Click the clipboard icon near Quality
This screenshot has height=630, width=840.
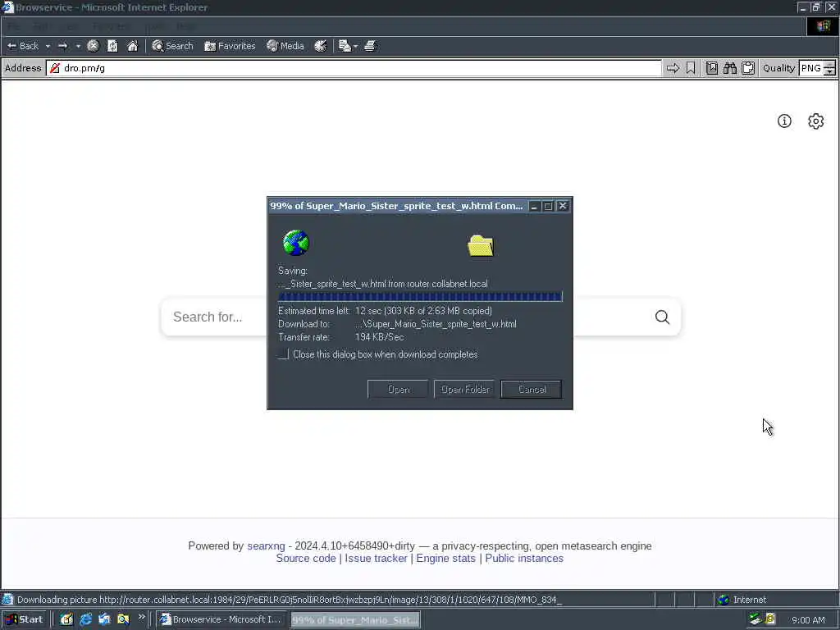[748, 68]
